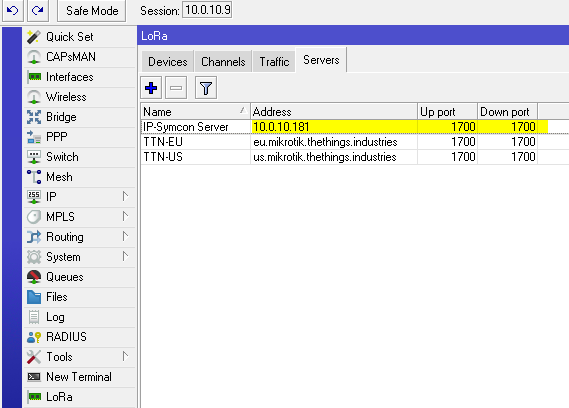
Task: Open the Files folder icon
Action: tap(34, 297)
